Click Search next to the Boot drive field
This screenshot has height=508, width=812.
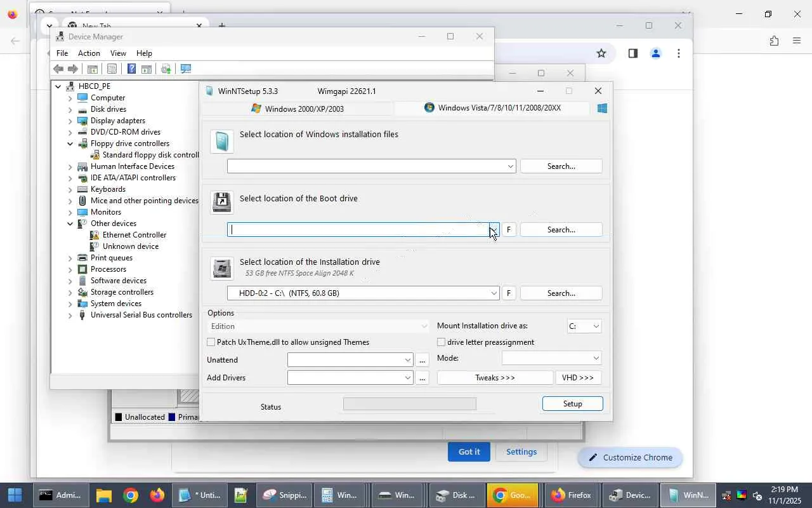pyautogui.click(x=561, y=230)
